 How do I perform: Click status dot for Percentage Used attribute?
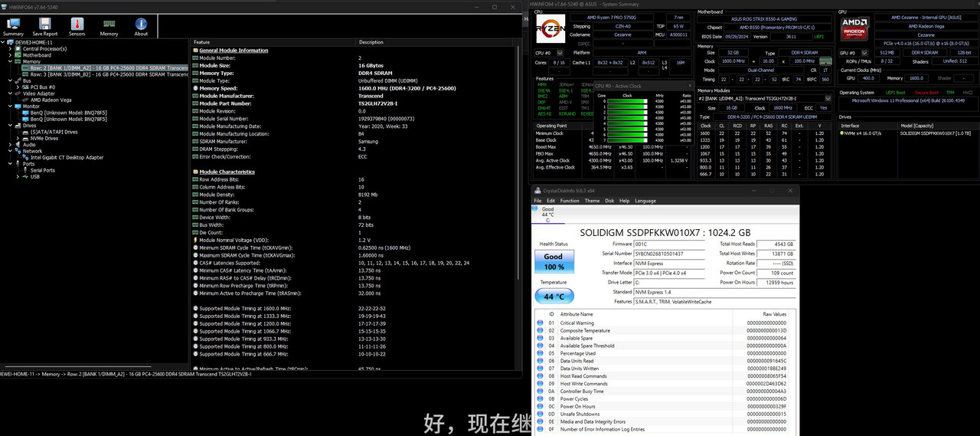[x=541, y=353]
